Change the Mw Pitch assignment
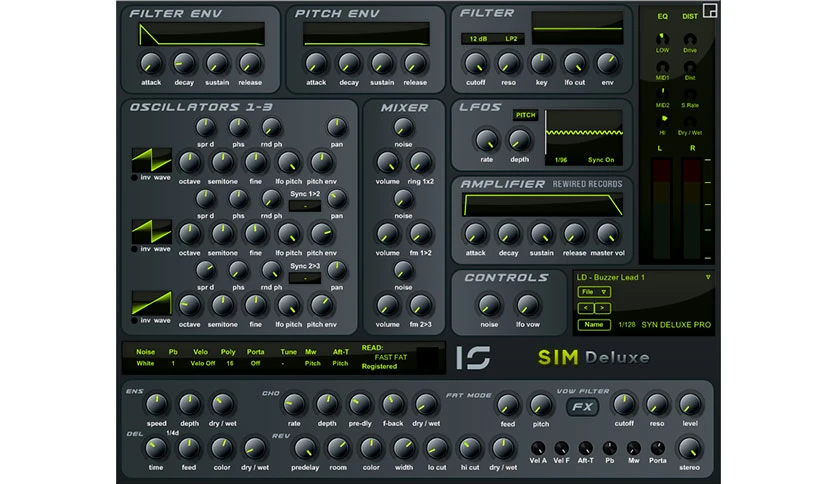 pos(312,364)
